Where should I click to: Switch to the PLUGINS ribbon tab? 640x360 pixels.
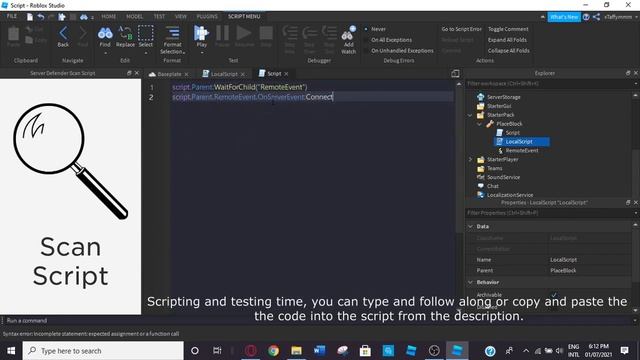pyautogui.click(x=207, y=16)
